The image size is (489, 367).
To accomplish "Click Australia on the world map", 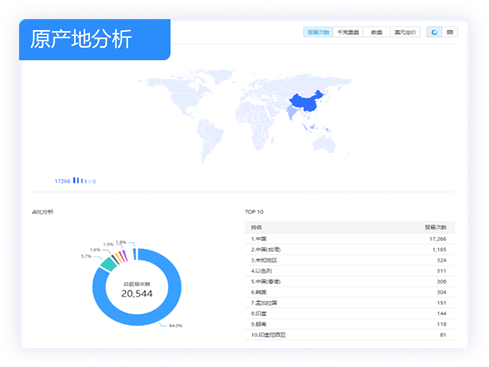I will pos(324,144).
